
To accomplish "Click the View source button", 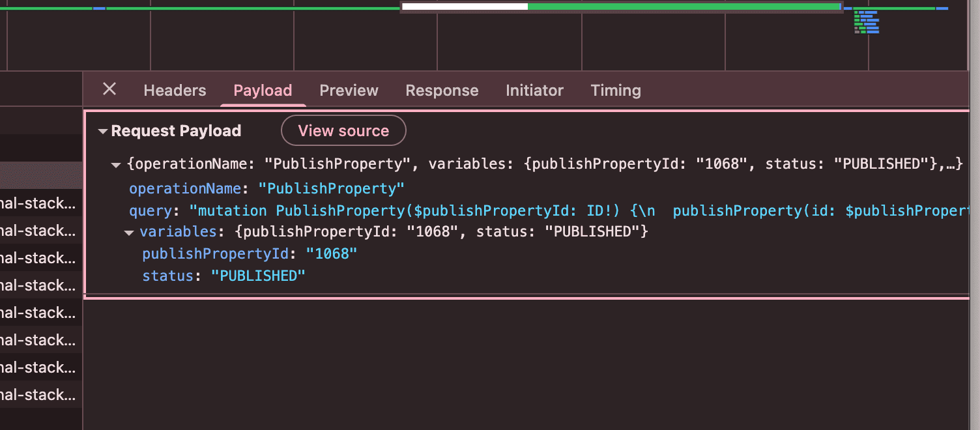I will pyautogui.click(x=343, y=131).
